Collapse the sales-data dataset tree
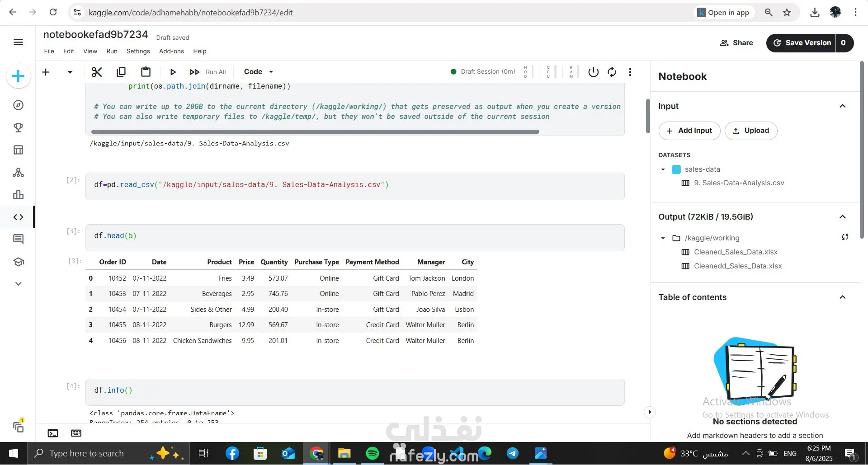The width and height of the screenshot is (868, 465). click(x=663, y=169)
